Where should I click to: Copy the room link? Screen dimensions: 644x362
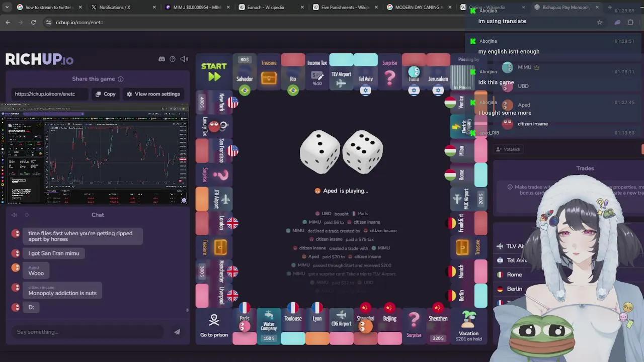106,94
